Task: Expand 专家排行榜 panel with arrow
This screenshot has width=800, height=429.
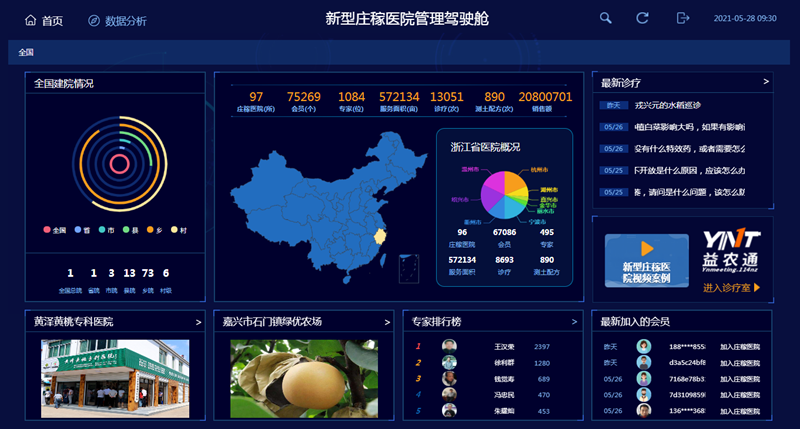Action: [x=574, y=322]
